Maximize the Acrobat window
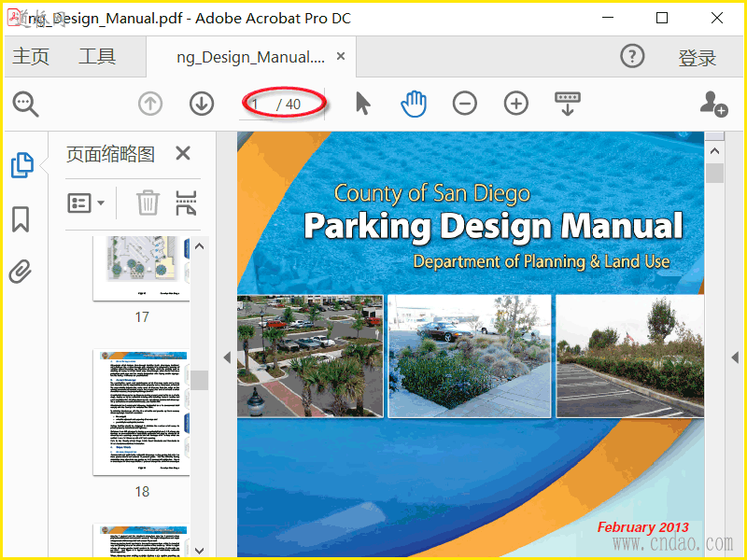Screen dimensions: 747x560 [662, 18]
